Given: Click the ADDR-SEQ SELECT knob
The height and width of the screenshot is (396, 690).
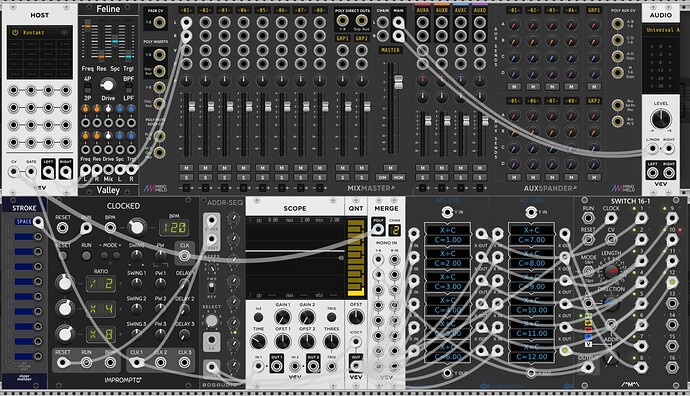Looking at the screenshot, I should 212,320.
